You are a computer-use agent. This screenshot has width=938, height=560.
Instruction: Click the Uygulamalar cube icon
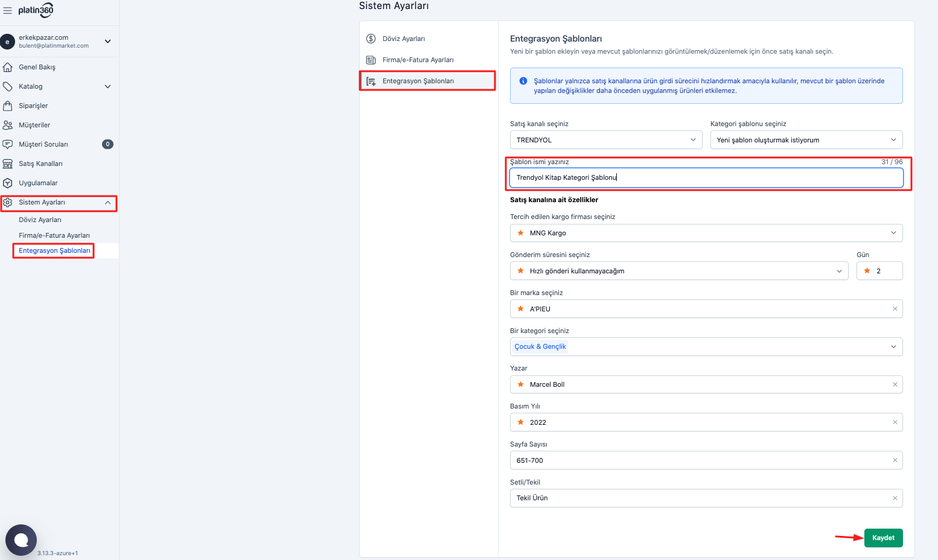(x=8, y=183)
